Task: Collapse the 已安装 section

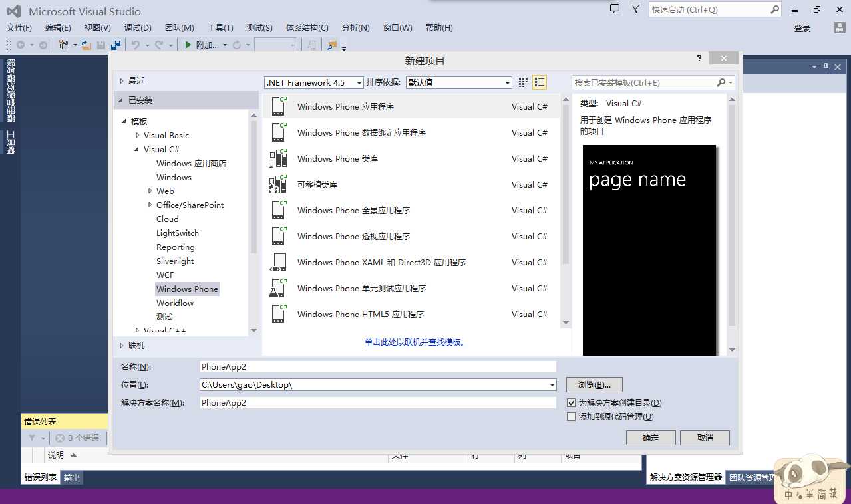Action: (x=121, y=100)
